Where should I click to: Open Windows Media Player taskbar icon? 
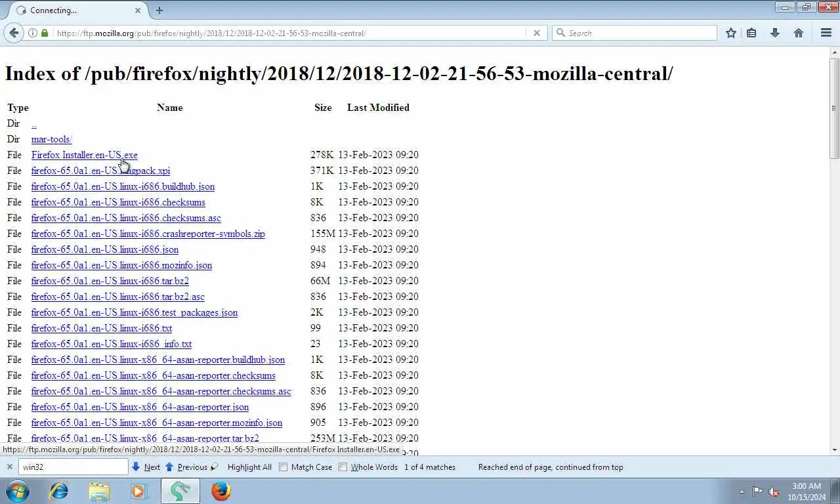pyautogui.click(x=140, y=491)
